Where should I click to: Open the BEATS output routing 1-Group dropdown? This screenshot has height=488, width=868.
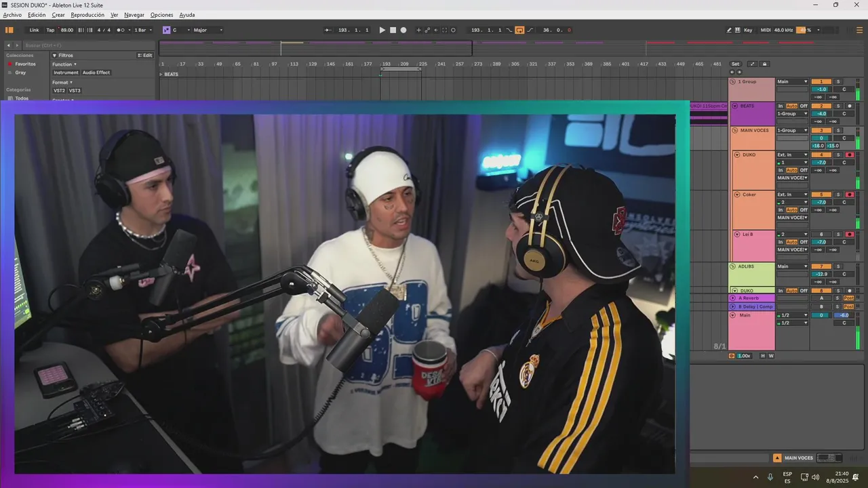pyautogui.click(x=793, y=114)
